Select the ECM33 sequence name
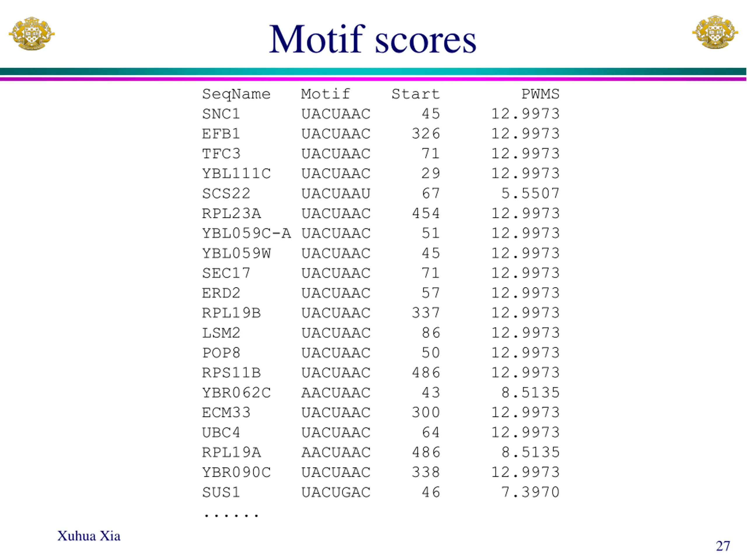 (226, 412)
